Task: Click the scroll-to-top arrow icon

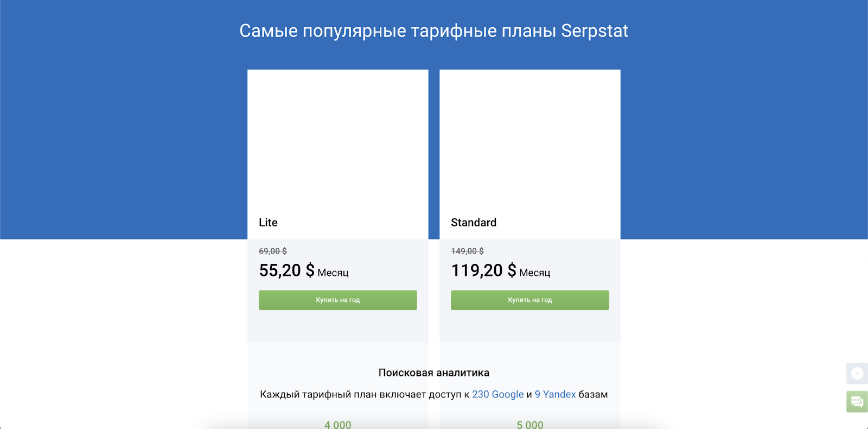Action: 857,374
